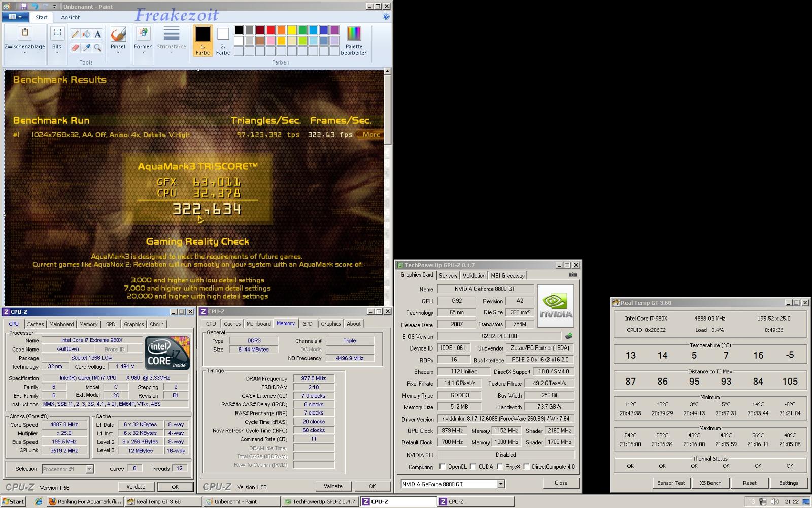Select the Text tool in Paint
Viewport: 812px width, 508px height.
tap(97, 34)
